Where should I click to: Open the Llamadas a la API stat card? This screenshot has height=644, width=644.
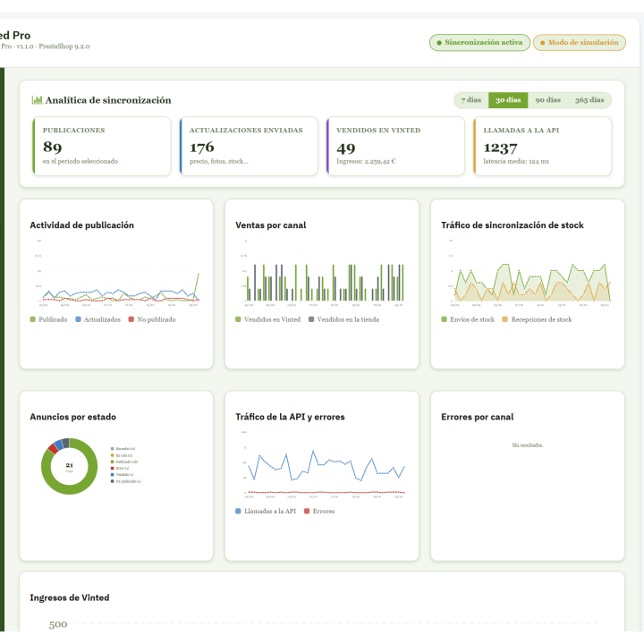tap(543, 146)
